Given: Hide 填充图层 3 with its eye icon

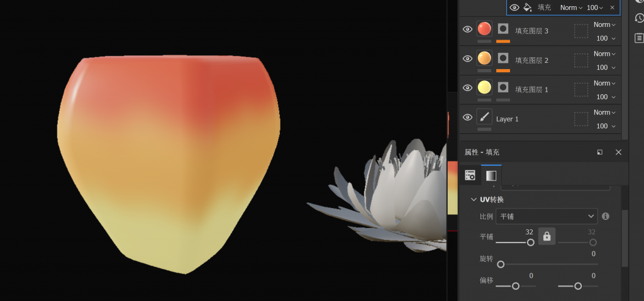Looking at the screenshot, I should pos(467,29).
